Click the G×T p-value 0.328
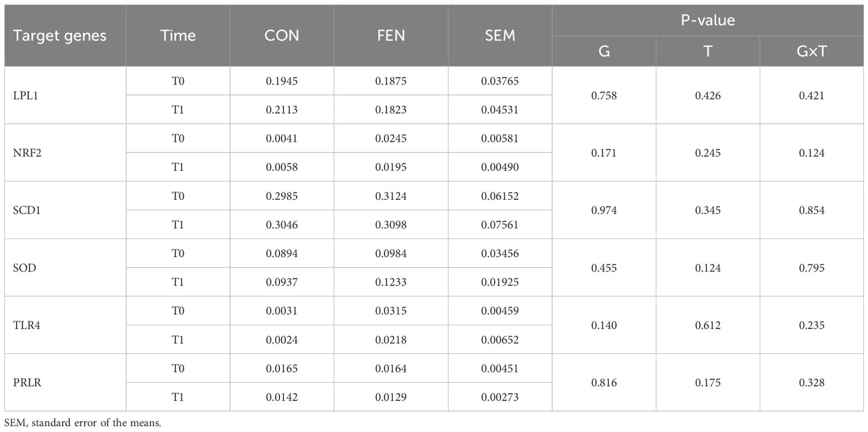The image size is (868, 432). (812, 383)
